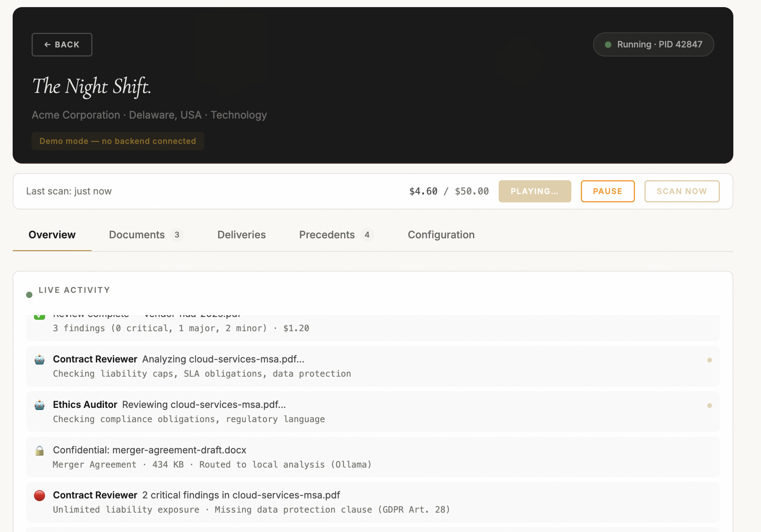Click 'Checking compliance obligations, regulatory language' line
Screen dimensions: 761x532
[189, 419]
